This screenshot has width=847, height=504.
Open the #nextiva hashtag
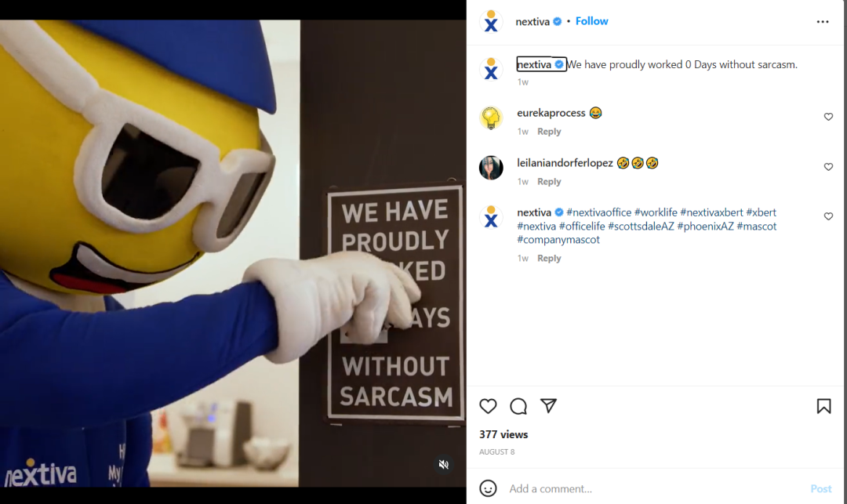tap(536, 226)
